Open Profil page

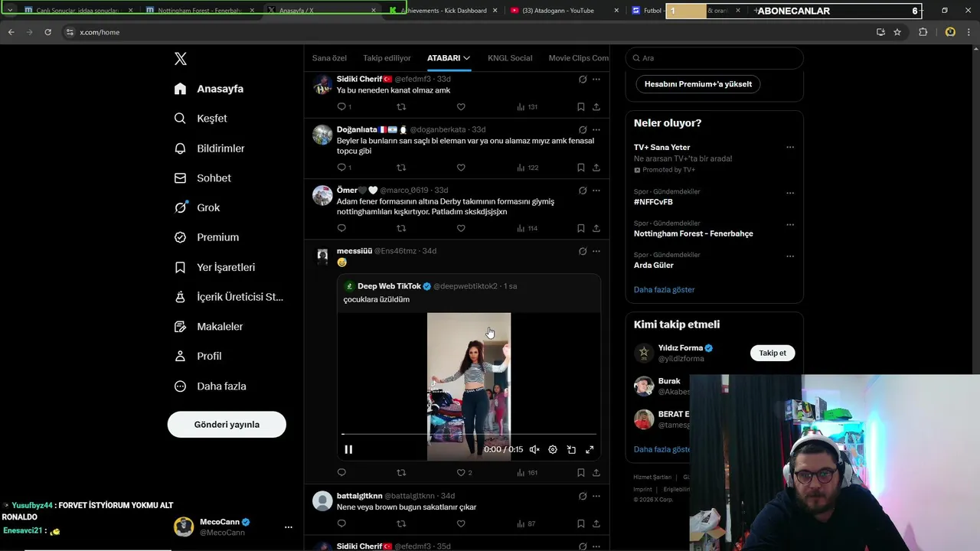[198, 356]
